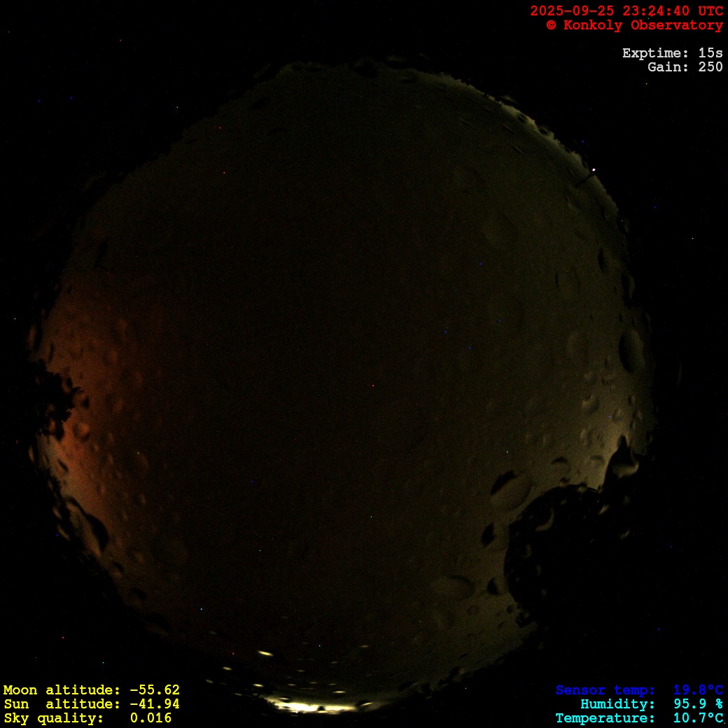Click the small light streak at lower left horizon

click(x=265, y=653)
